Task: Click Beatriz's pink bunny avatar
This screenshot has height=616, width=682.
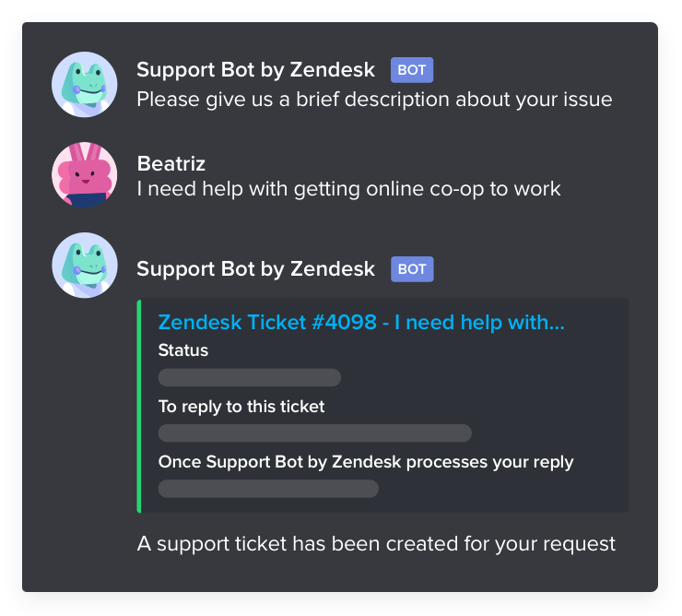Action: point(85,174)
